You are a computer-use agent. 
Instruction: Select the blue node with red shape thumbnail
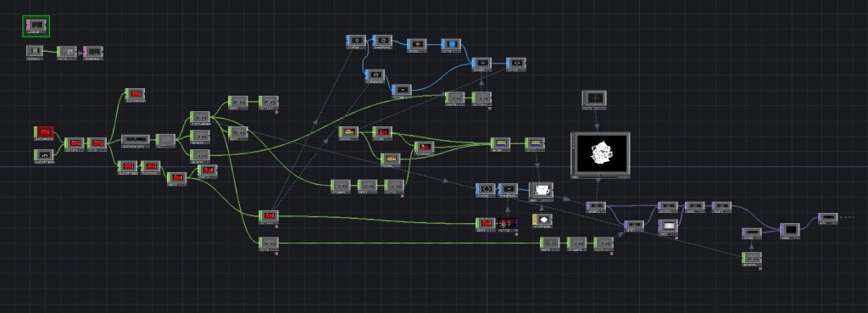click(417, 44)
